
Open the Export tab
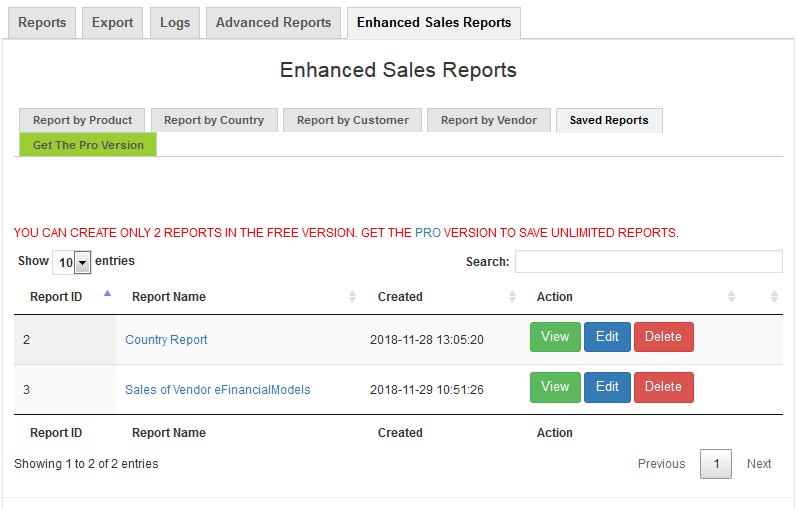point(112,23)
